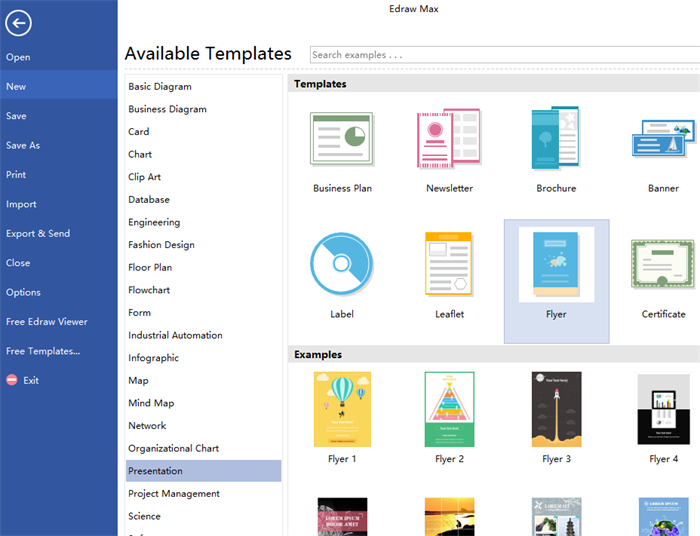This screenshot has height=536, width=700.
Task: Choose Print in the file menu
Action: click(x=58, y=175)
